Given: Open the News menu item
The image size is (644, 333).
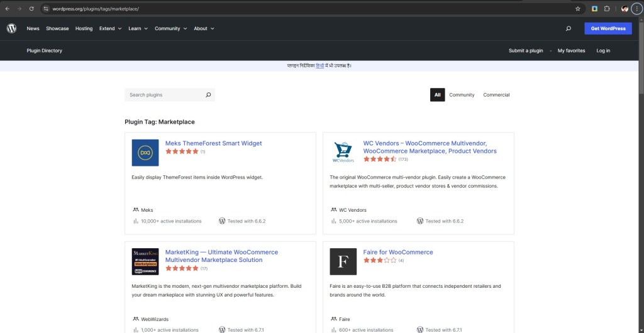Looking at the screenshot, I should click(x=33, y=28).
